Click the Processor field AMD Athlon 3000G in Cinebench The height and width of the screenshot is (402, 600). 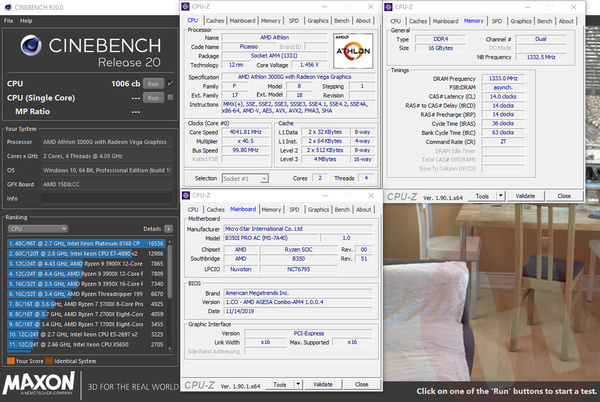tap(106, 142)
